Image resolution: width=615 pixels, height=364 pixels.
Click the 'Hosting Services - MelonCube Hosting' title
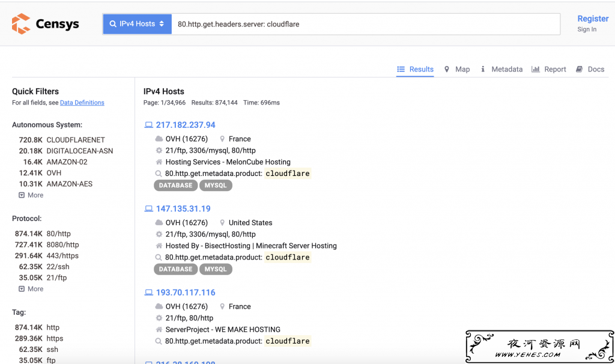tap(228, 162)
